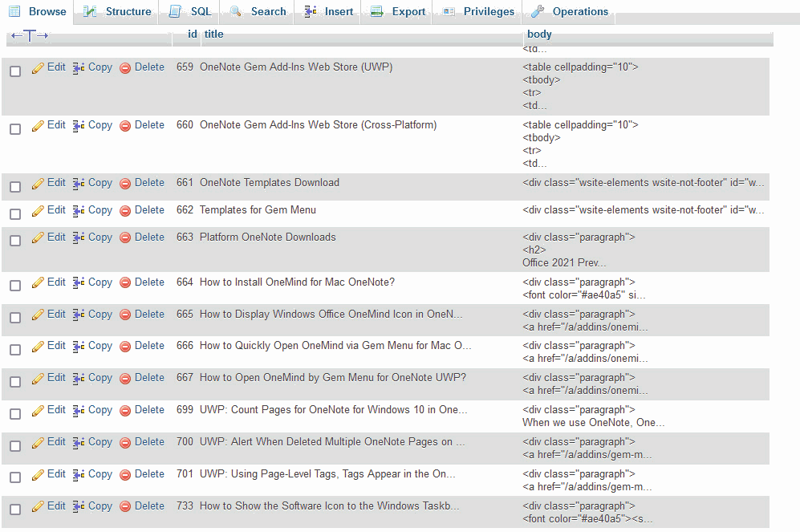Viewport: 800px width, 532px height.
Task: Select checkbox for row 659
Action: point(15,71)
